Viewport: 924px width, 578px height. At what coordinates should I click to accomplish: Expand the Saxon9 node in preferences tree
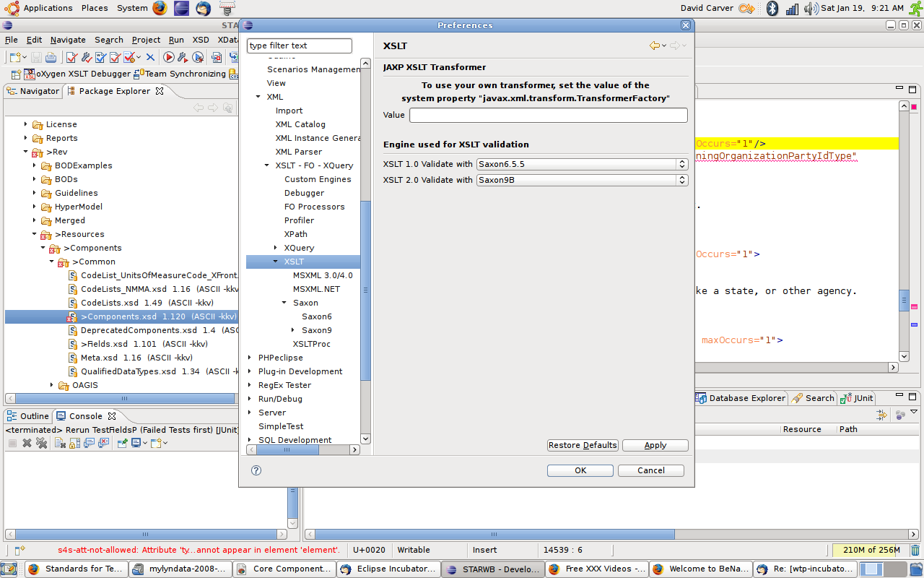tap(293, 330)
